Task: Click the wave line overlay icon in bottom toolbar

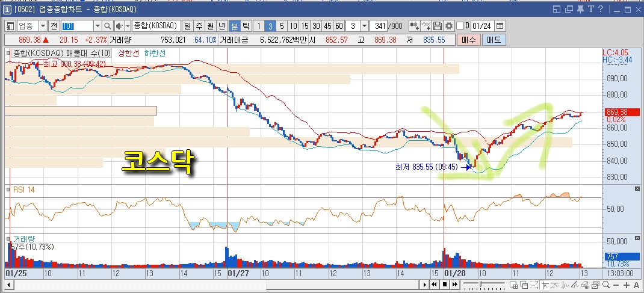Action: pos(554,285)
